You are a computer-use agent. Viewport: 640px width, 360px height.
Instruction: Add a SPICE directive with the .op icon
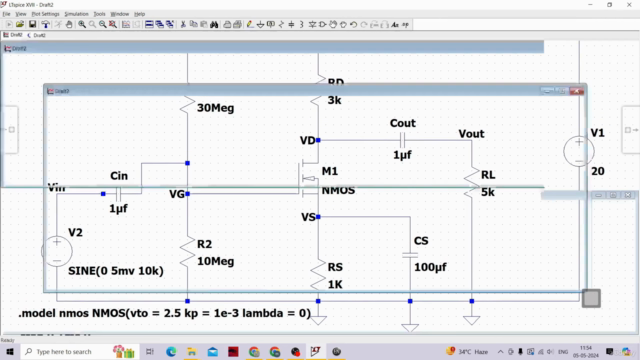[x=405, y=24]
